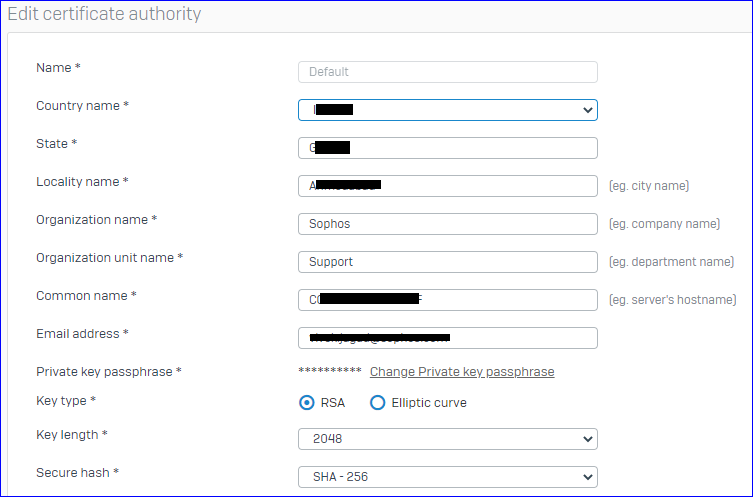This screenshot has height=497, width=753.
Task: Click the masked passphrase asterisks
Action: (330, 371)
